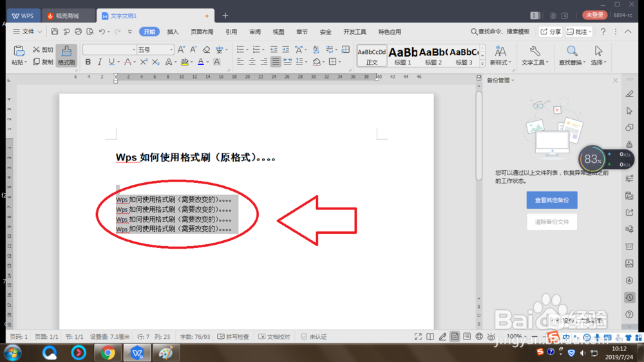Apply the Heading 1 (标题 1) style
The height and width of the screenshot is (362, 644).
pyautogui.click(x=403, y=55)
